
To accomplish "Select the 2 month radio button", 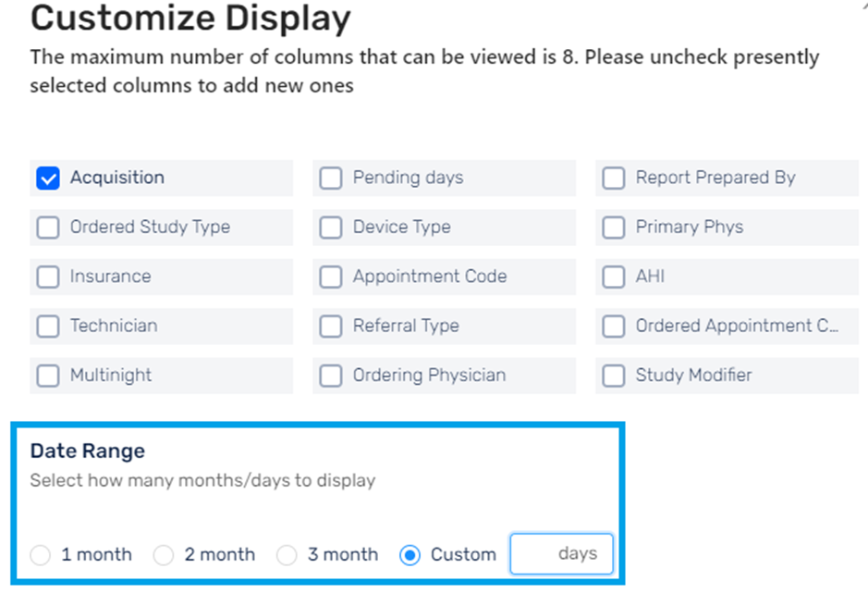I will tap(164, 555).
